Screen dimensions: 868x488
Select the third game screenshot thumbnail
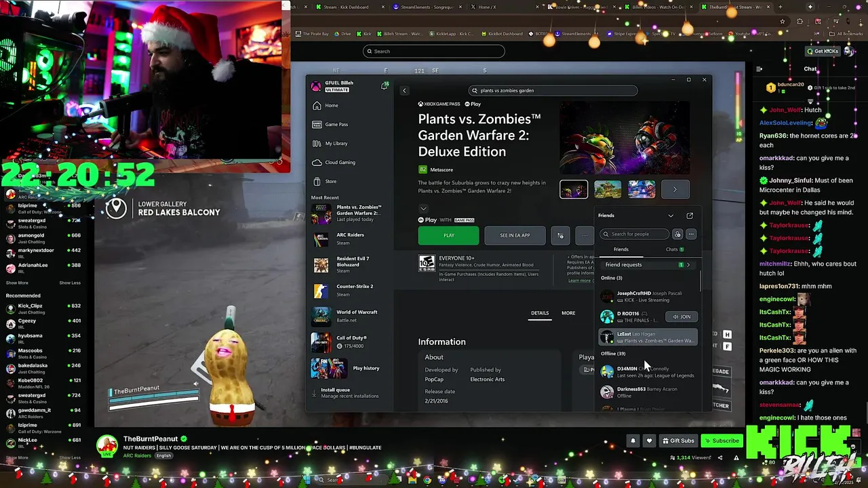641,190
